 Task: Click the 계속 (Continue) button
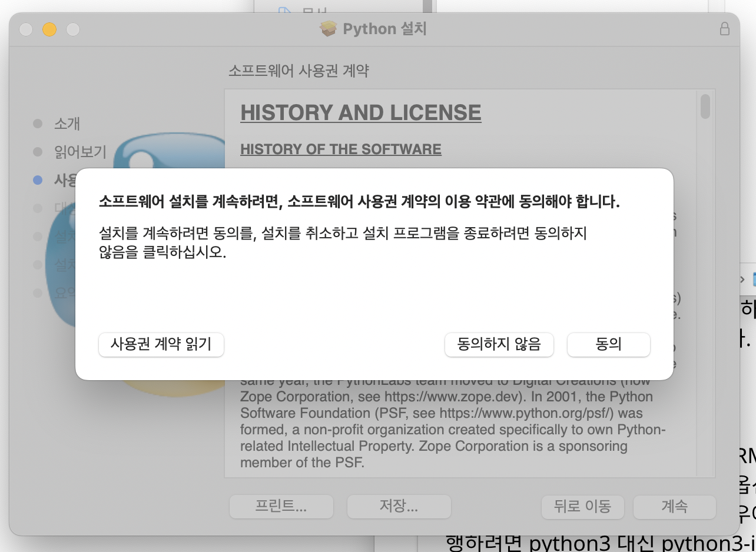(674, 506)
